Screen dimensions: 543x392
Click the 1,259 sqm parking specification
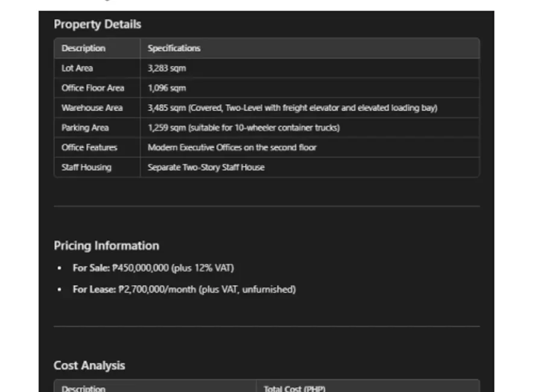[x=244, y=128]
